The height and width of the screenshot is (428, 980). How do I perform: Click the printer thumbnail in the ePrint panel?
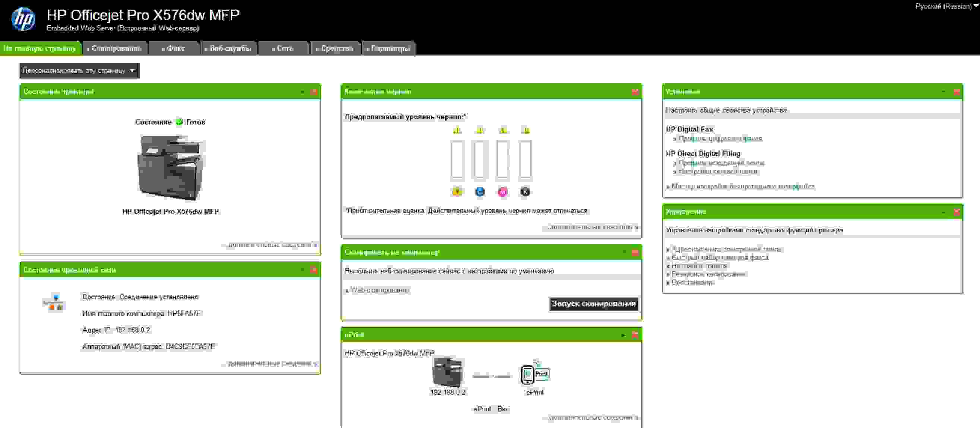(448, 372)
